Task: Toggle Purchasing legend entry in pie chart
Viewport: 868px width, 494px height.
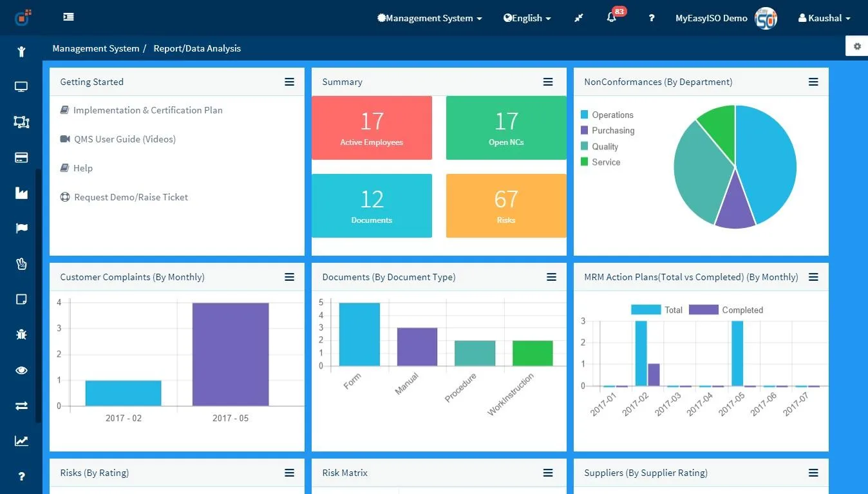Action: coord(608,130)
